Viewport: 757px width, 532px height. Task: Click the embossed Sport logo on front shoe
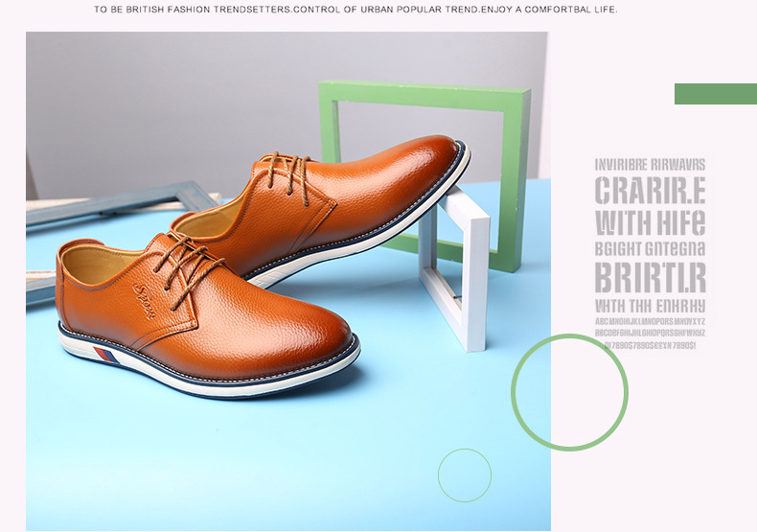point(144,301)
